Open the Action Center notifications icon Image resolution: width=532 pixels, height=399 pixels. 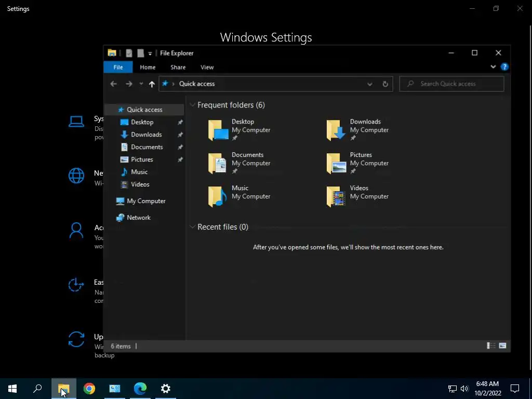[x=515, y=389]
